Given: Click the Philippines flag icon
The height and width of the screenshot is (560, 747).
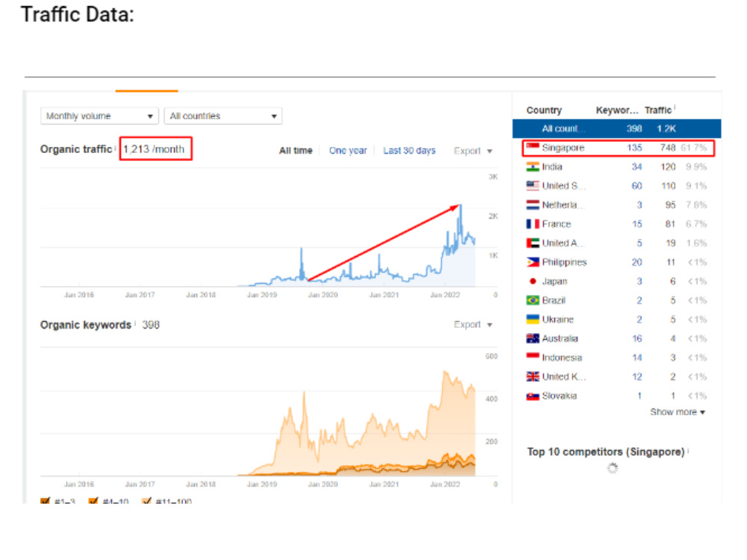Looking at the screenshot, I should point(533,262).
